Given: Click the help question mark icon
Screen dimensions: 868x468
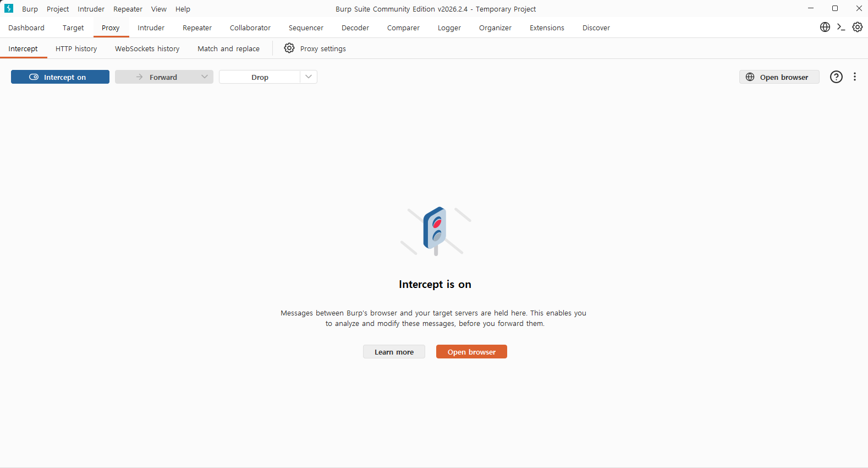Looking at the screenshot, I should (836, 77).
